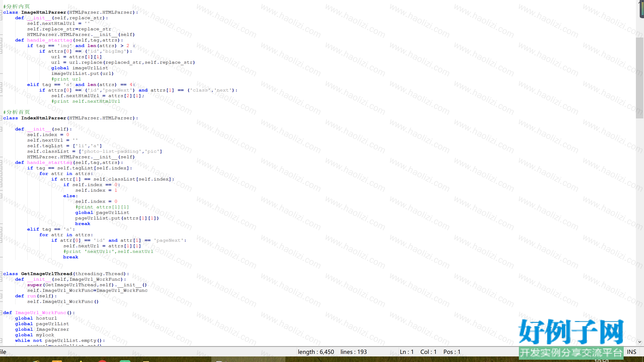644x362 pixels.
Task: Click the 'global ImageParser' line
Action: tap(42, 329)
